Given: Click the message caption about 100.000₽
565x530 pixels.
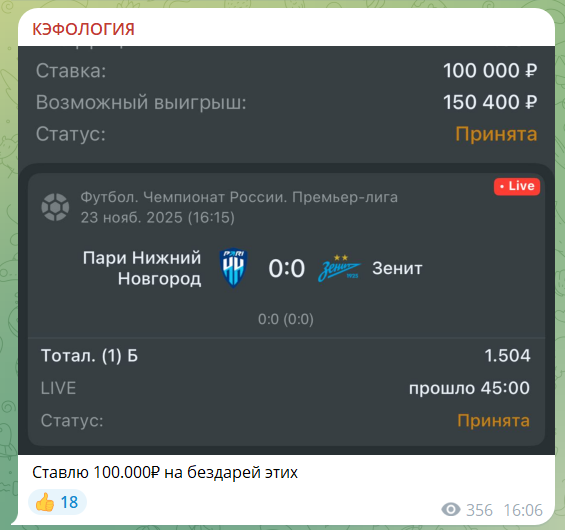Looking at the screenshot, I should pos(165,472).
